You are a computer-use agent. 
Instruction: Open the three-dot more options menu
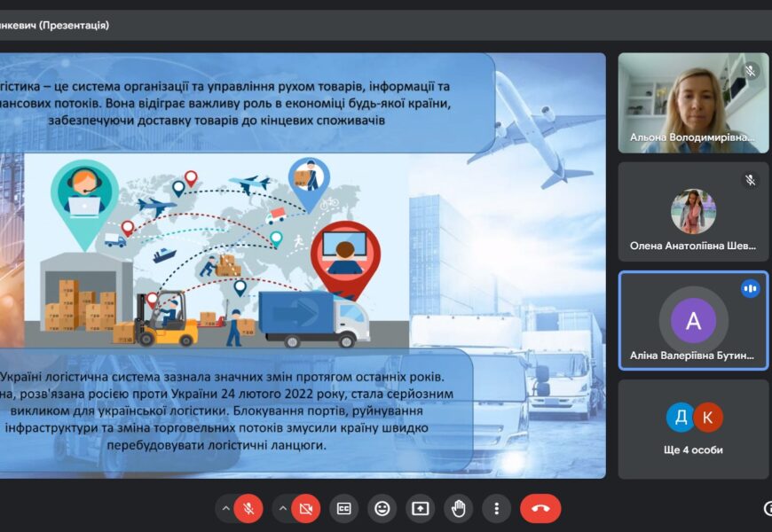[497, 508]
